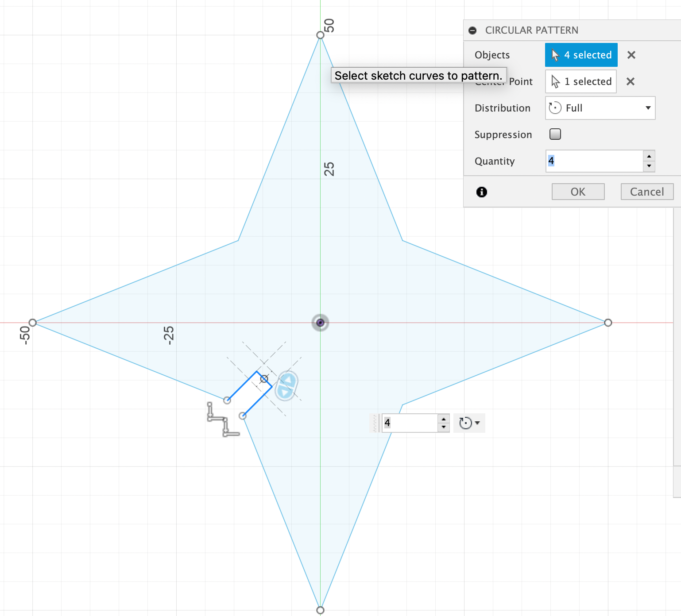The width and height of the screenshot is (681, 616).
Task: Click the Quantity field in the dialog
Action: 593,161
